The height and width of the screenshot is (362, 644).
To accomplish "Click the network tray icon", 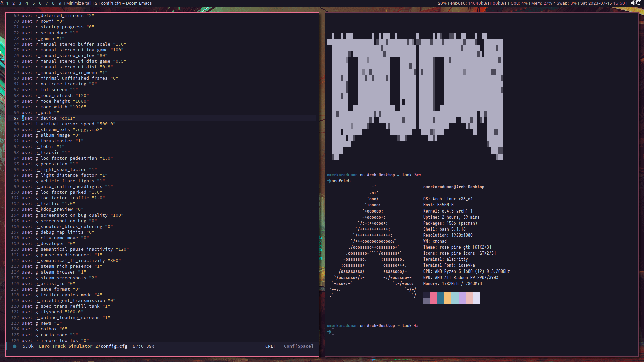I will 639,3.
